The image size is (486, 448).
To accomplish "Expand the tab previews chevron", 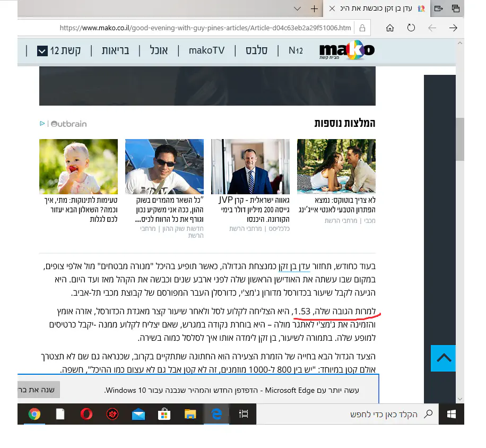I will click(x=298, y=8).
